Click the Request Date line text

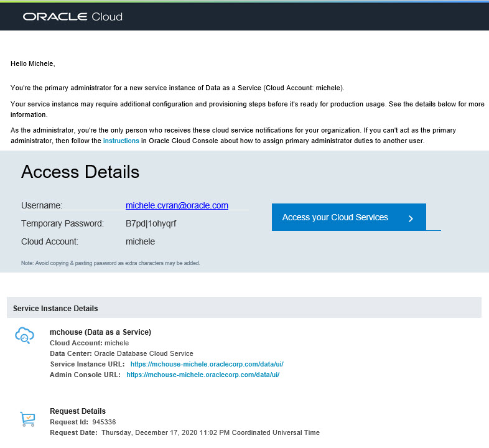[x=185, y=432]
